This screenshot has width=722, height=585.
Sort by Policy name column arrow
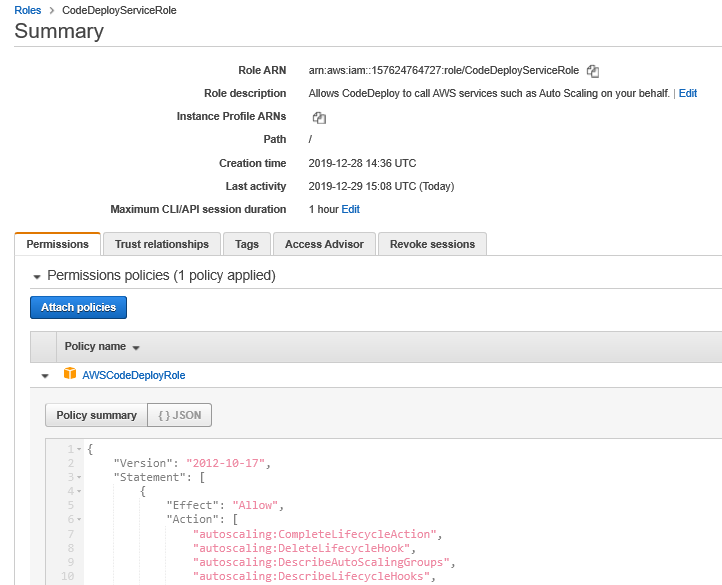coord(136,348)
